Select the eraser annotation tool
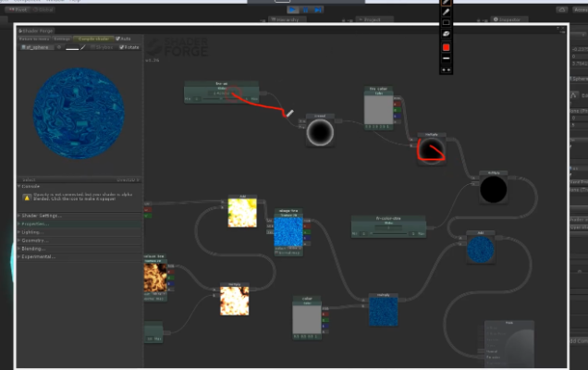This screenshot has height=370, width=588. 446,33
